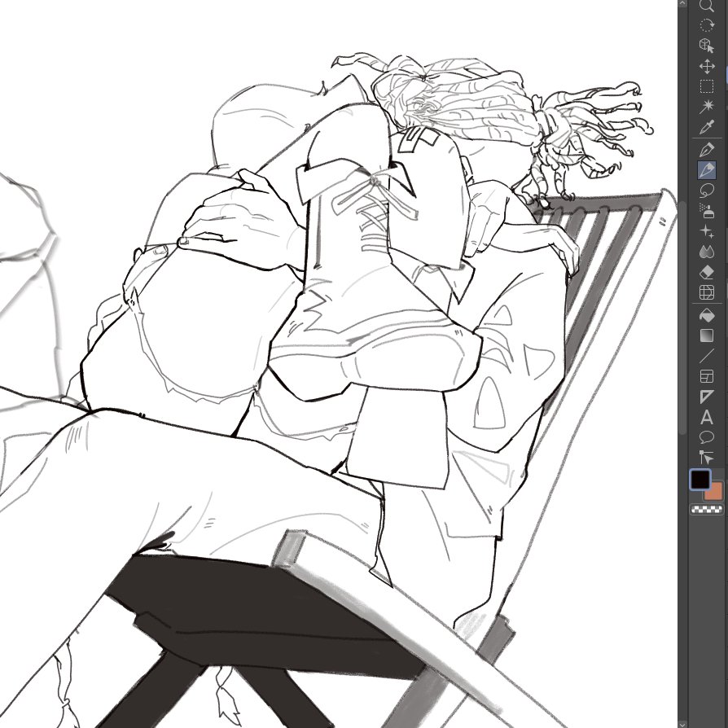Click the canvas scroll-up arrow

point(682,3)
